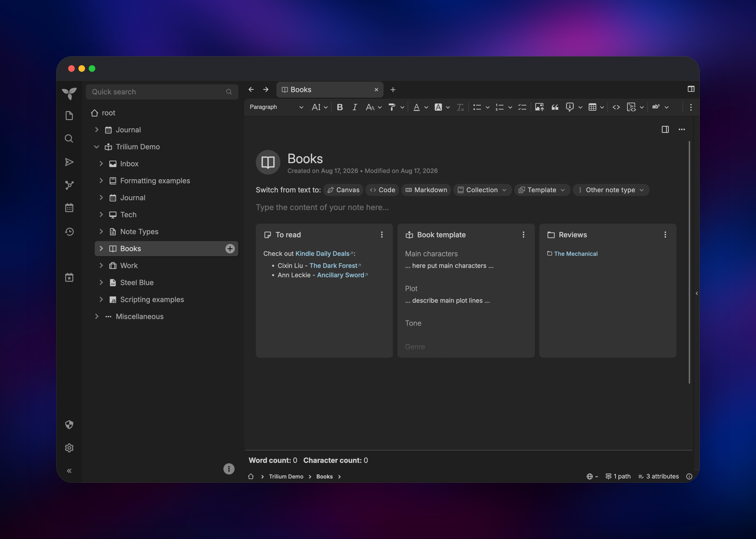Switch note type to Markdown
756x539 pixels.
coord(426,190)
